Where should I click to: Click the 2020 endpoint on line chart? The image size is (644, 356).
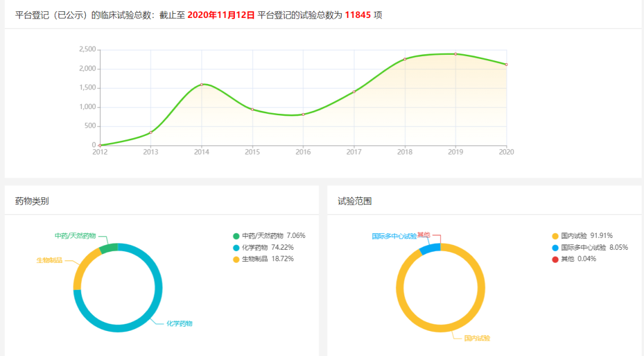506,64
